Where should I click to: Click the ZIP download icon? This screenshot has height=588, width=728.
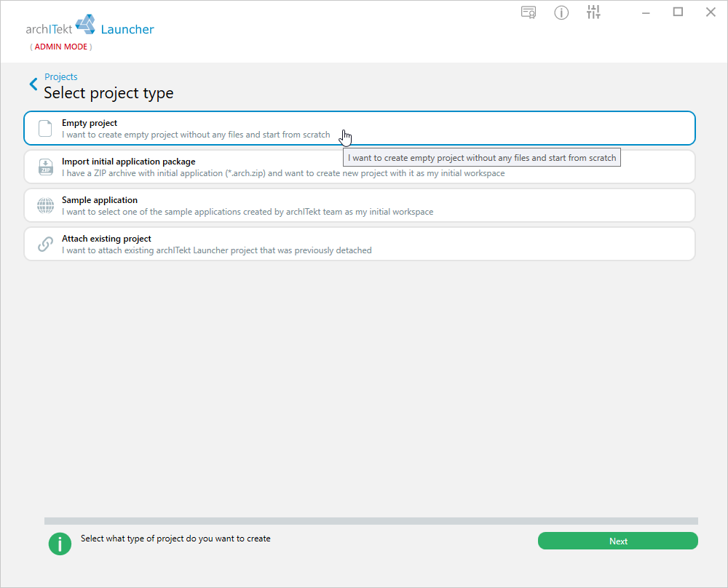tap(45, 167)
